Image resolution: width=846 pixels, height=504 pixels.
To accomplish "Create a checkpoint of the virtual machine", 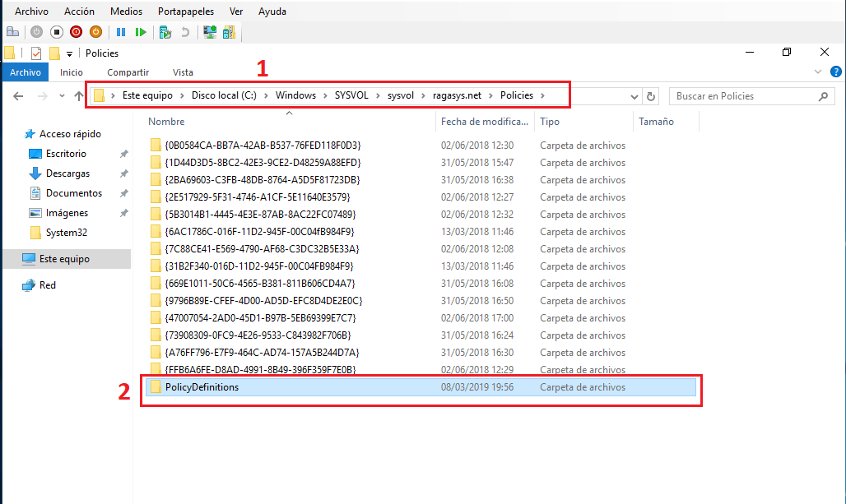I will 165,31.
